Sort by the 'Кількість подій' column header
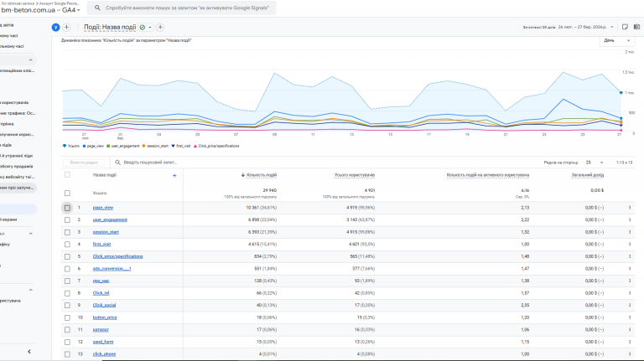The height and width of the screenshot is (361, 644). coord(261,175)
